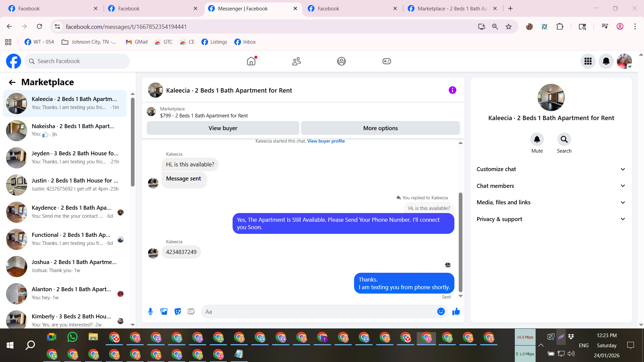Open the Windows Start menu
This screenshot has height=362, width=644.
[10, 345]
